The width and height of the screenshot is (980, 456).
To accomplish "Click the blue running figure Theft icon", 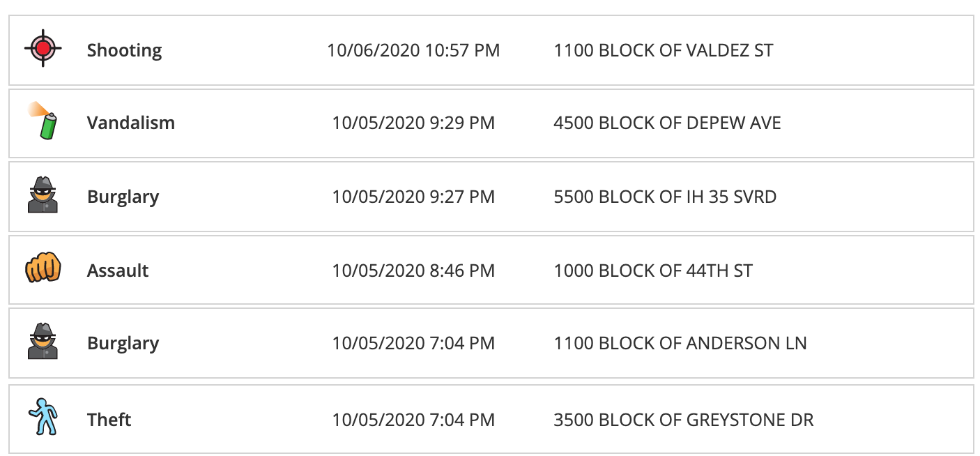I will [x=43, y=418].
